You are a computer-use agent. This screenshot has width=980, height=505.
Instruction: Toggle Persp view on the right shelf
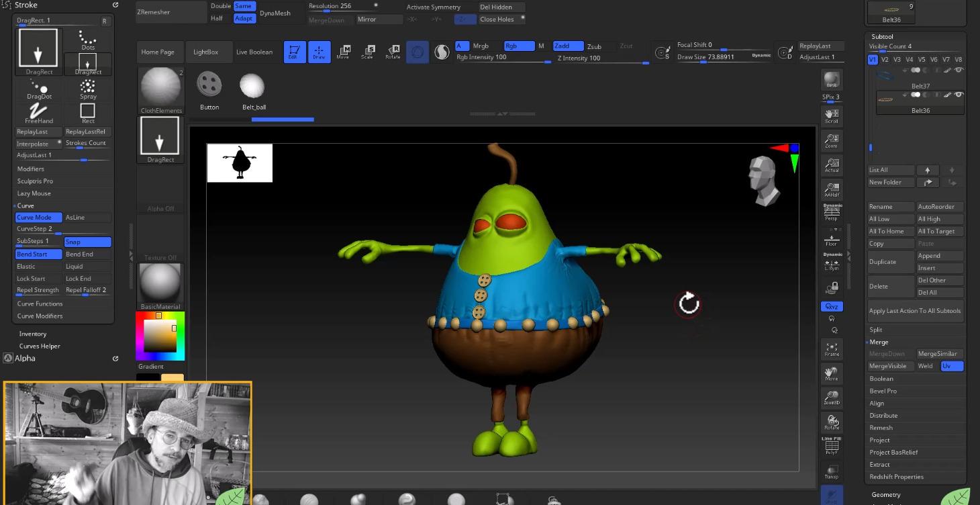point(832,214)
